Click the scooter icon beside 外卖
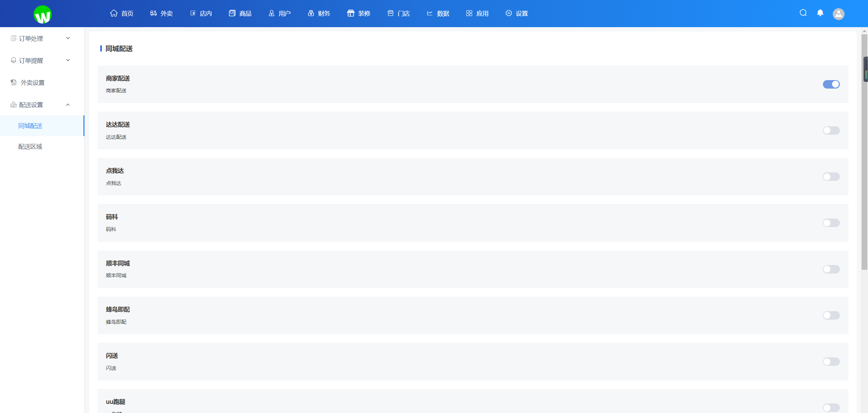This screenshot has width=868, height=413. coord(153,13)
